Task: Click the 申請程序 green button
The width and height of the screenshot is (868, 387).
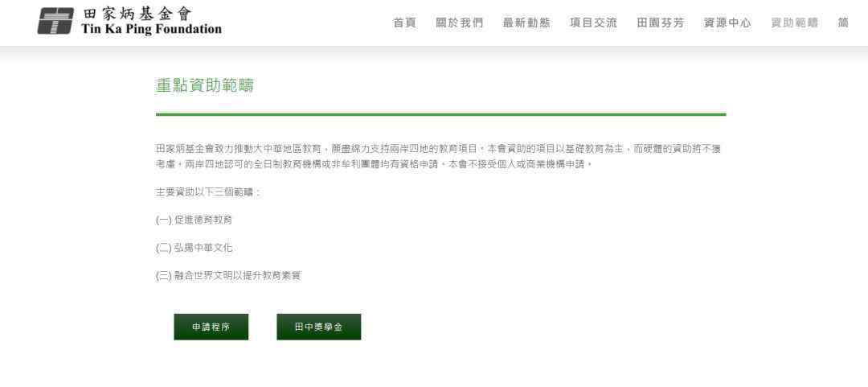Action: [211, 327]
